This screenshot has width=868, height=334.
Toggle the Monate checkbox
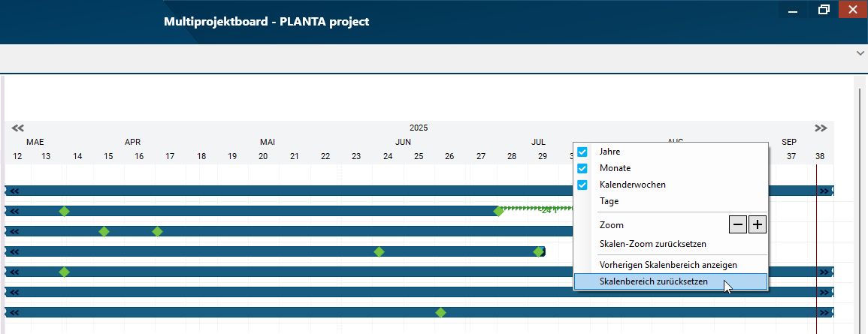582,168
